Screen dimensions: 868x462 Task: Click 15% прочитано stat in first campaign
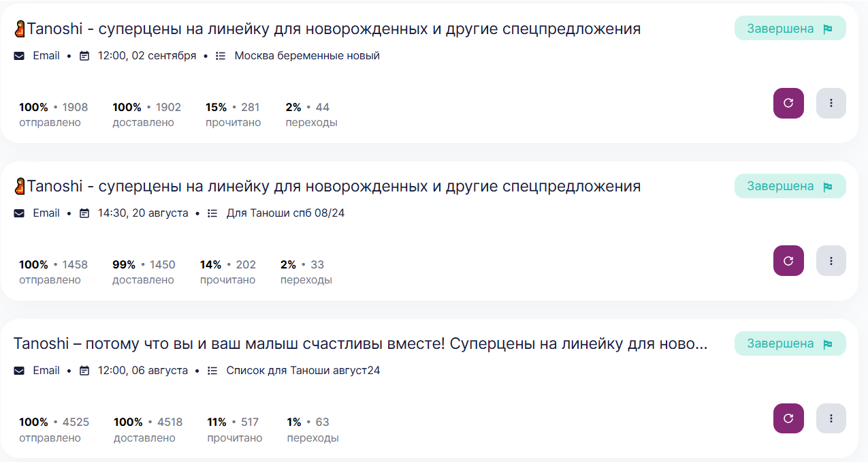[x=233, y=114]
